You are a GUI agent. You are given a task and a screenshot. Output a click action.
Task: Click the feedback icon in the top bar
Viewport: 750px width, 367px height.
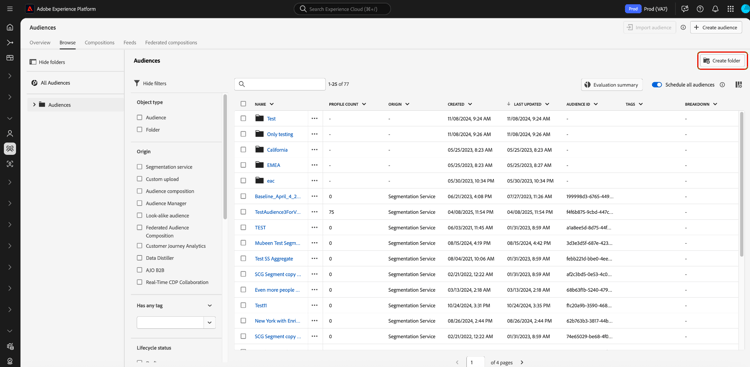point(685,9)
